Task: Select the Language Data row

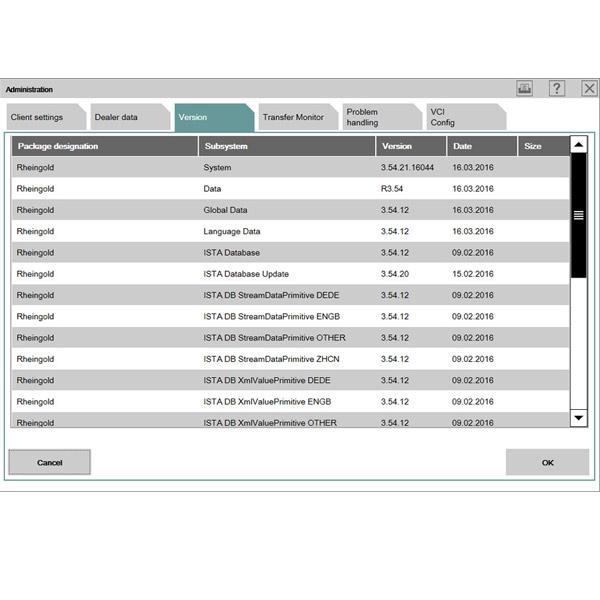Action: pos(290,231)
